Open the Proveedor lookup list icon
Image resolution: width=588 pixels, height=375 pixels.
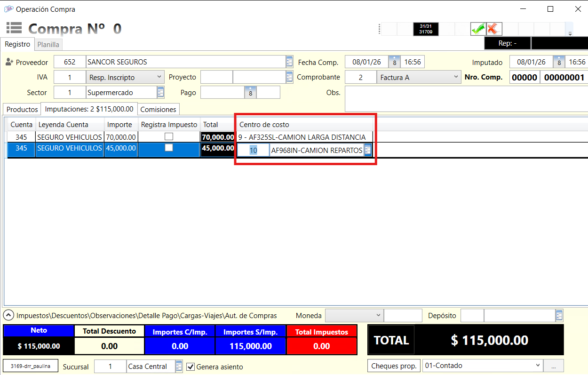289,62
